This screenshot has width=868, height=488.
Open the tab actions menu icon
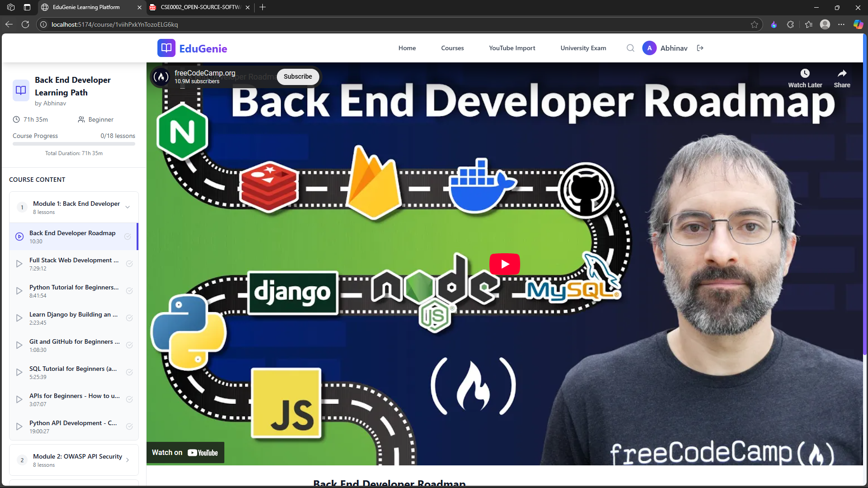point(27,7)
